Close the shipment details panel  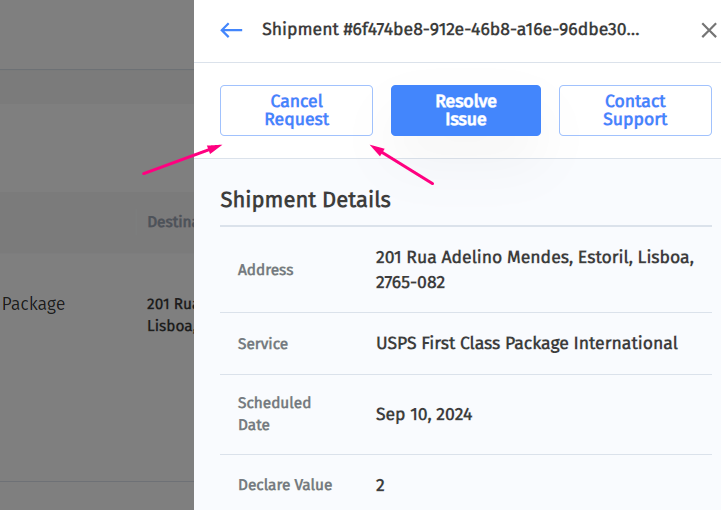coord(708,30)
